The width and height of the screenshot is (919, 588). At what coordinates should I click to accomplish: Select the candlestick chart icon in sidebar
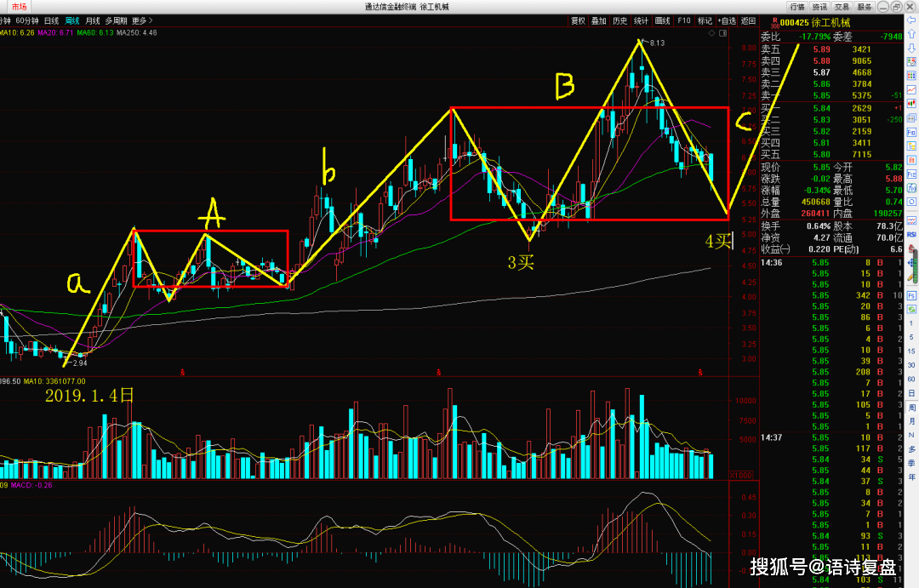911,103
